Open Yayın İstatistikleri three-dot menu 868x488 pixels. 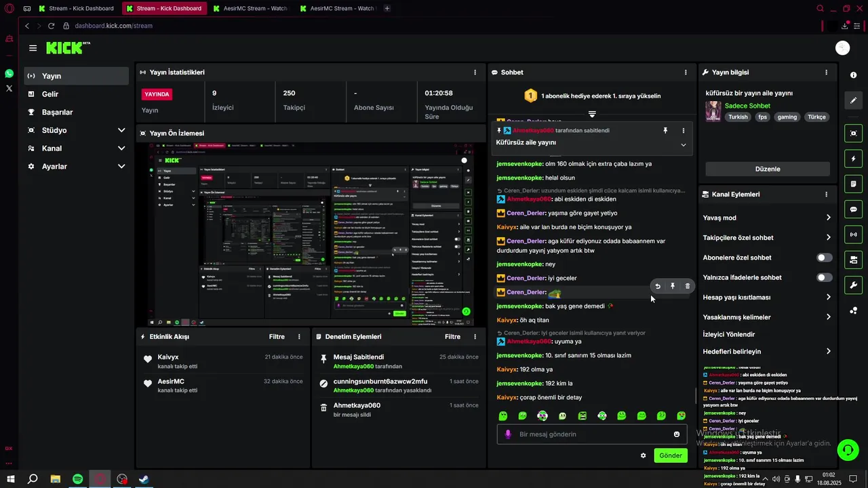click(x=475, y=72)
